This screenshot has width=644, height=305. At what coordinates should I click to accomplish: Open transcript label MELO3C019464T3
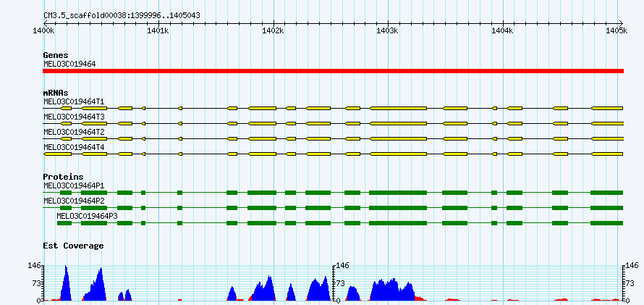pyautogui.click(x=74, y=117)
